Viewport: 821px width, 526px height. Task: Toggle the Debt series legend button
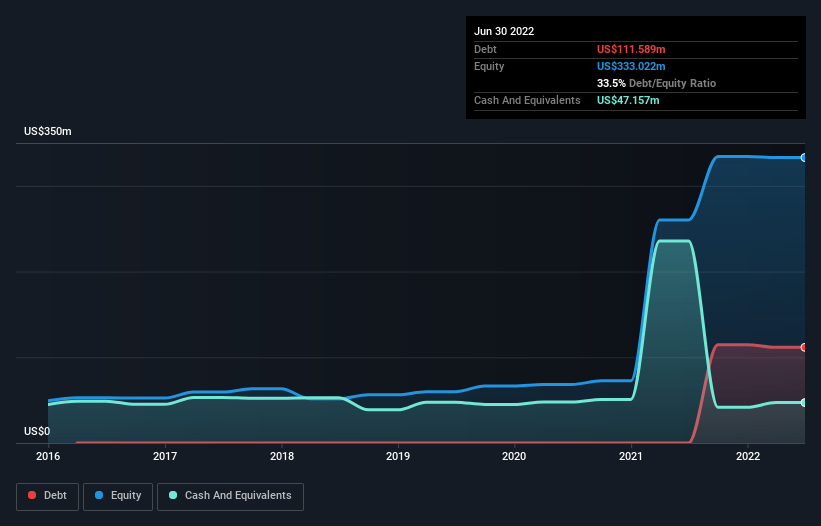(x=48, y=496)
